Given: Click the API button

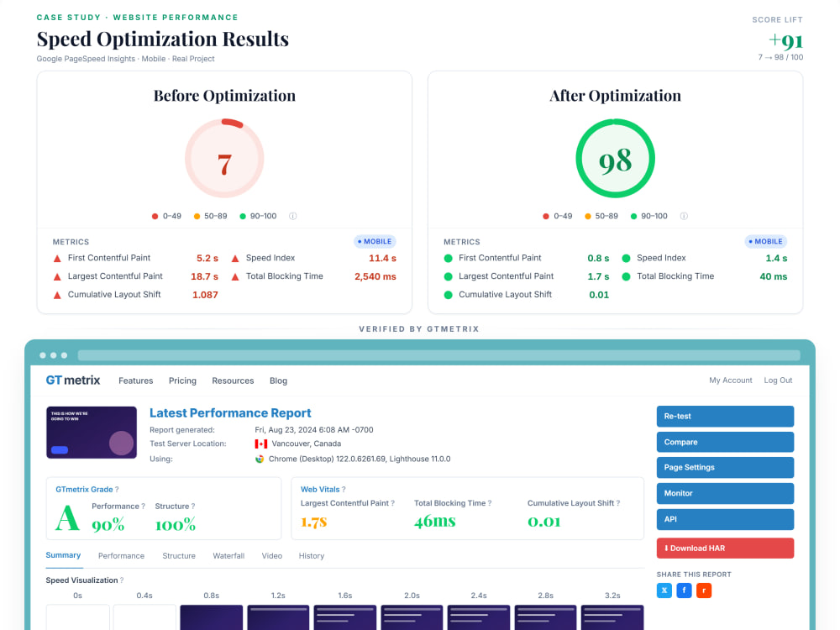Looking at the screenshot, I should (725, 520).
